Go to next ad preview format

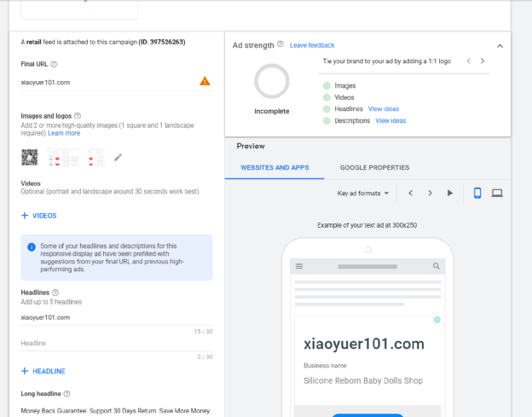click(x=430, y=194)
